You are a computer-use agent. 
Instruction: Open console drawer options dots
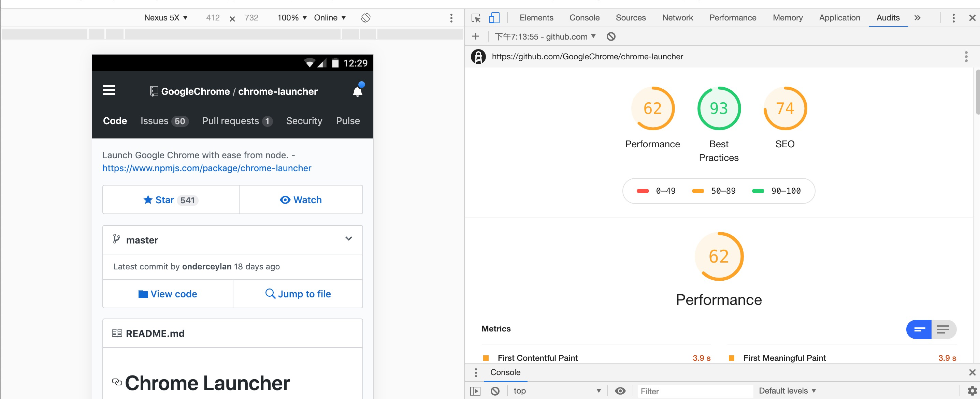476,372
